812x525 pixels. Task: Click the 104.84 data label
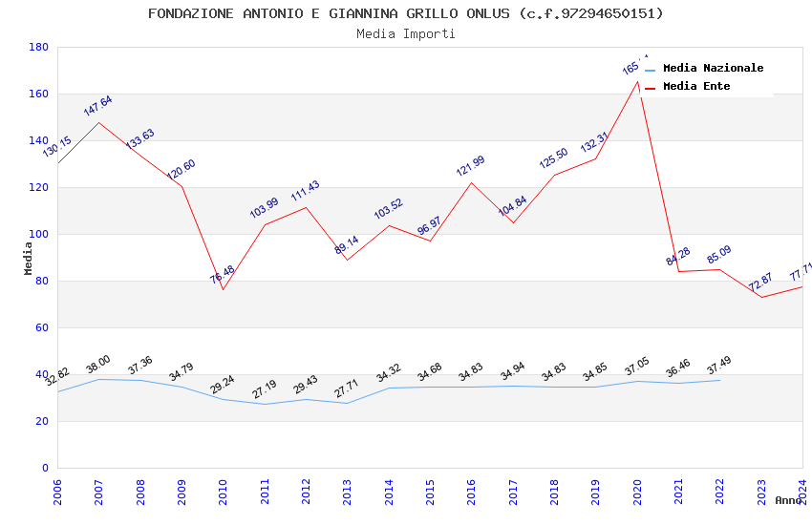point(513,206)
